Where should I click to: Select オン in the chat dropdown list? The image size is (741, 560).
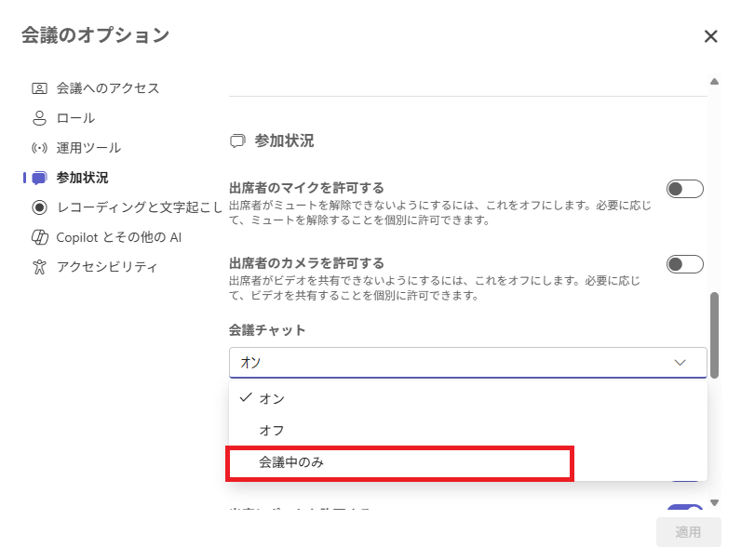[x=272, y=398]
